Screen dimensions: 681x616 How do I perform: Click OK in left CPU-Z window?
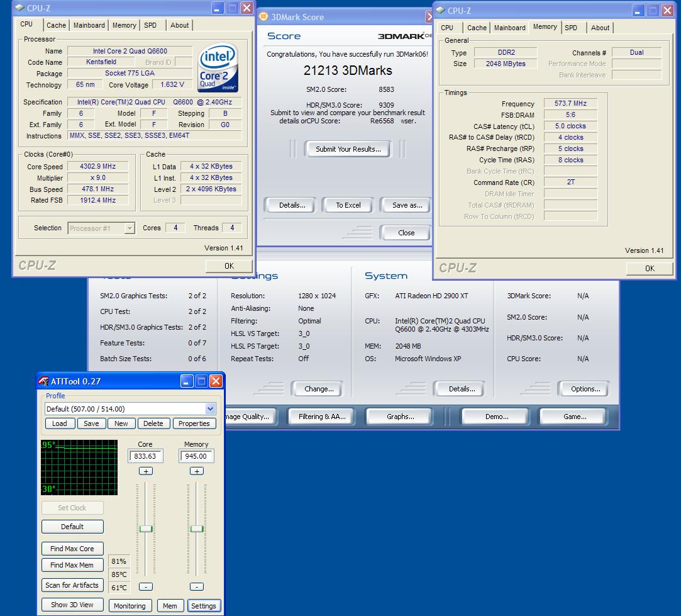(229, 266)
